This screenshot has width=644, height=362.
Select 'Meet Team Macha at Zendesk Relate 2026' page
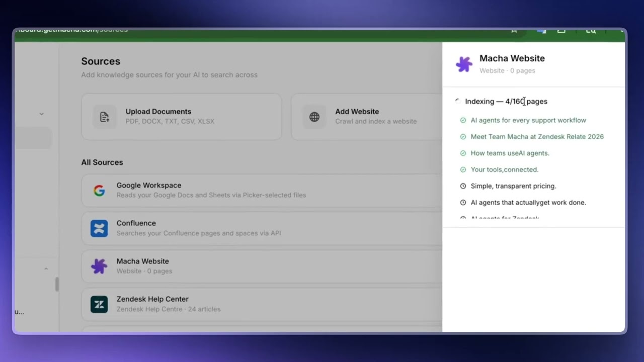(x=537, y=137)
